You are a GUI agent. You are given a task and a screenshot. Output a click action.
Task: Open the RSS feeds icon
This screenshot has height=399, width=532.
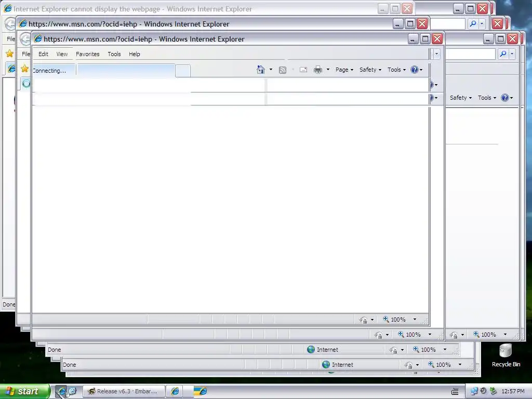(x=282, y=70)
